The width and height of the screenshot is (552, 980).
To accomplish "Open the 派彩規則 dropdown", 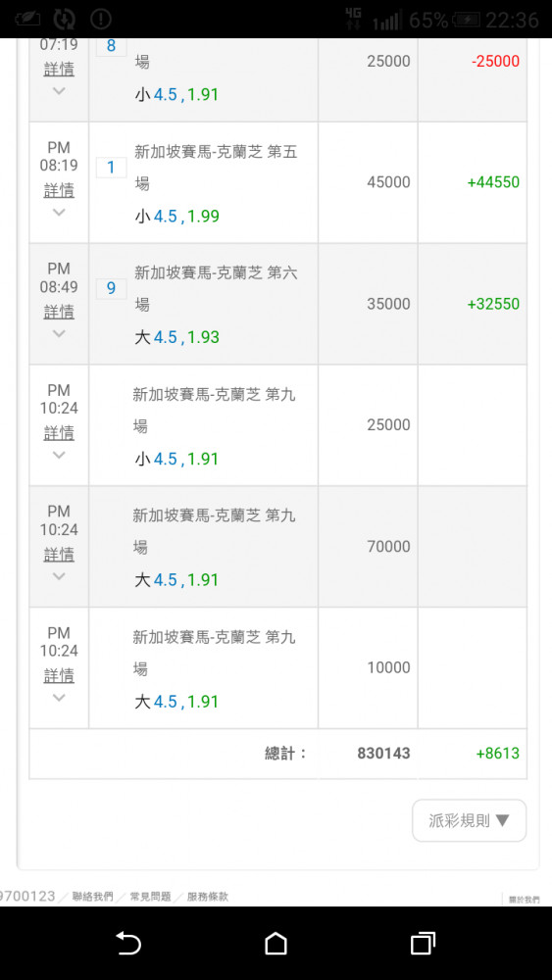I will click(x=470, y=820).
